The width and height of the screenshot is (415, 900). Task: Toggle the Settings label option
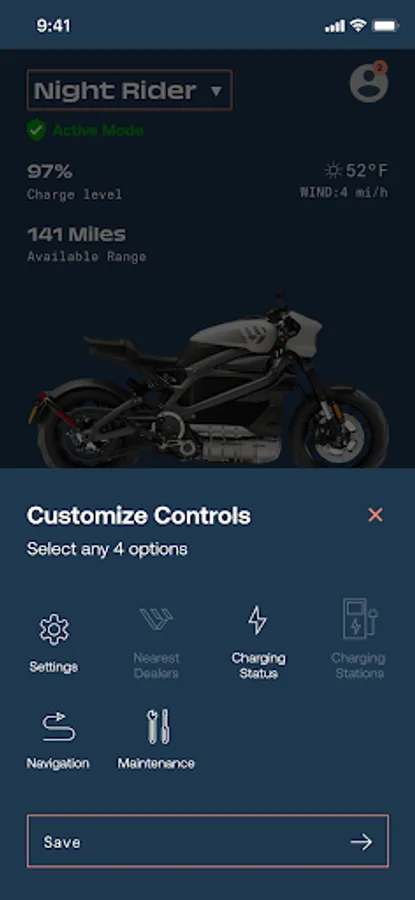(x=54, y=667)
